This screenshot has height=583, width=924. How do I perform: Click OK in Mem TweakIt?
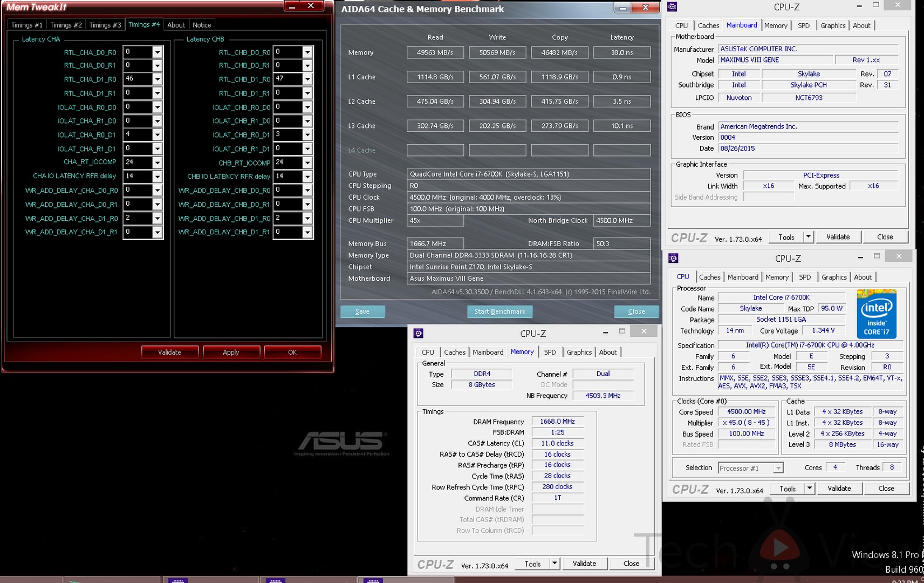(292, 352)
